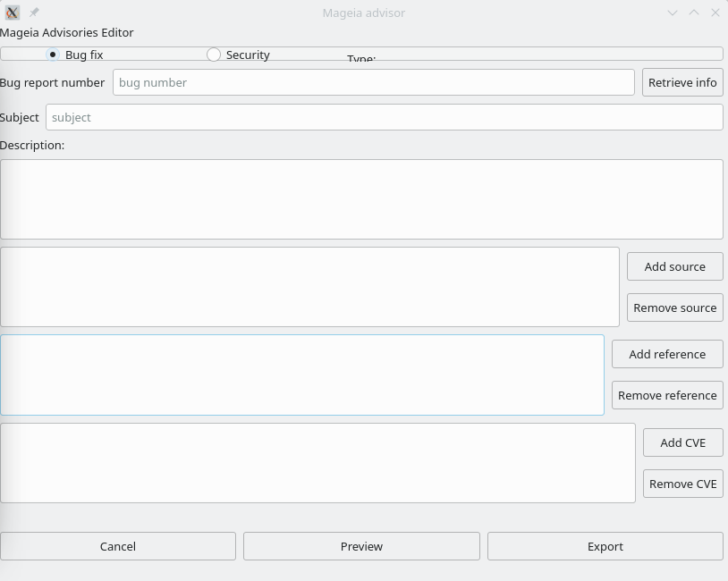
Task: Select the Bug fix radio button
Action: 53,55
